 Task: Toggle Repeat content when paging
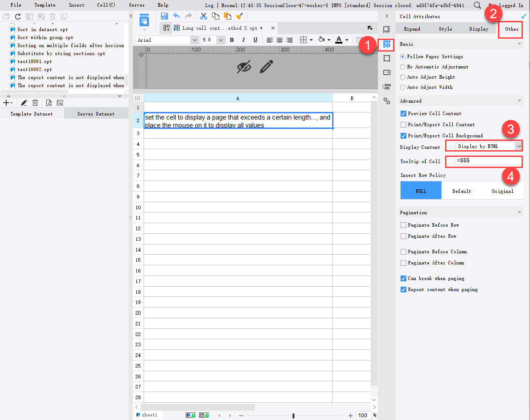[403, 290]
